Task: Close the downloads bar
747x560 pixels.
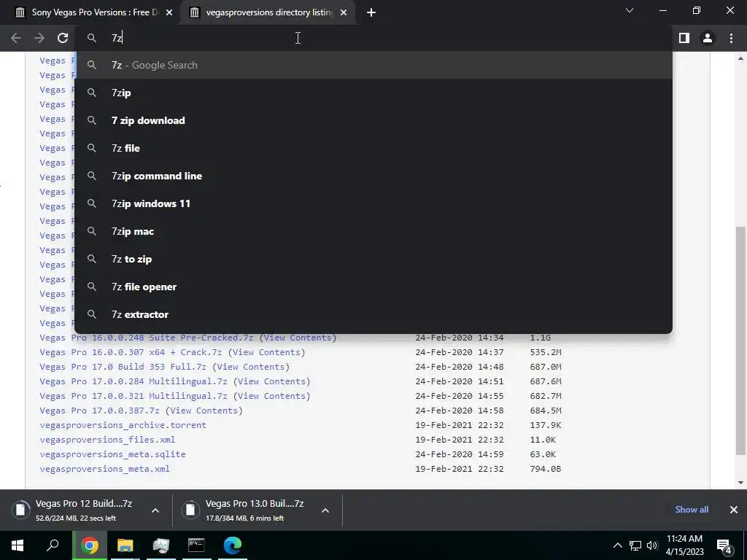Action: 734,510
